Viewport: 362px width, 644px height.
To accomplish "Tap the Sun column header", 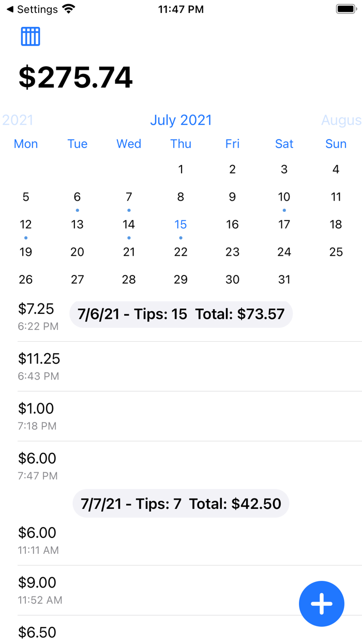I will coord(336,144).
